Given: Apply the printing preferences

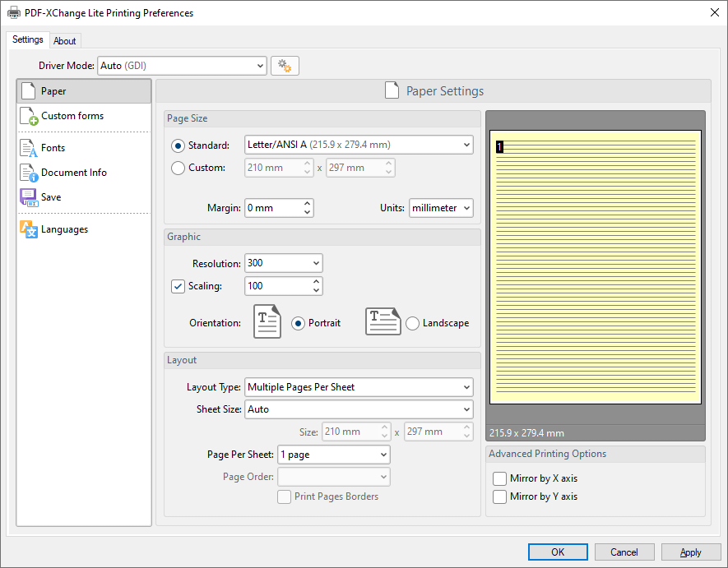Looking at the screenshot, I should pos(691,552).
